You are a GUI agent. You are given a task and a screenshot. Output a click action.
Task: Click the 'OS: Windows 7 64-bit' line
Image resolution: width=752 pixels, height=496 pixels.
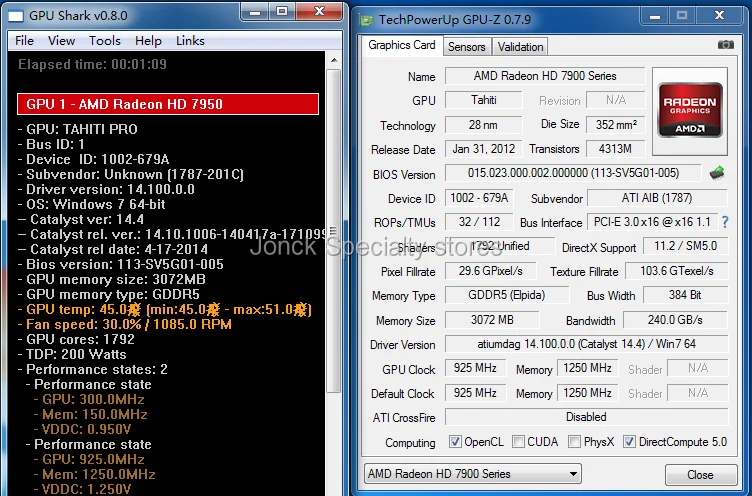[x=92, y=204]
